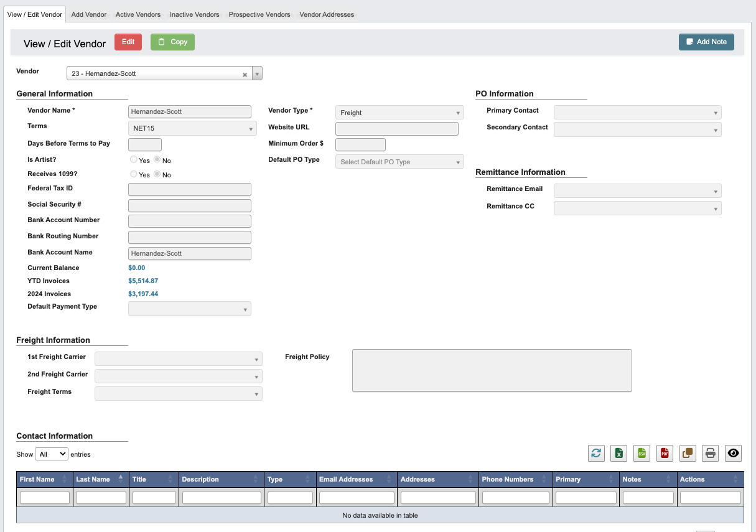
Task: Click the Days Before Terms to Pay field
Action: tap(145, 145)
